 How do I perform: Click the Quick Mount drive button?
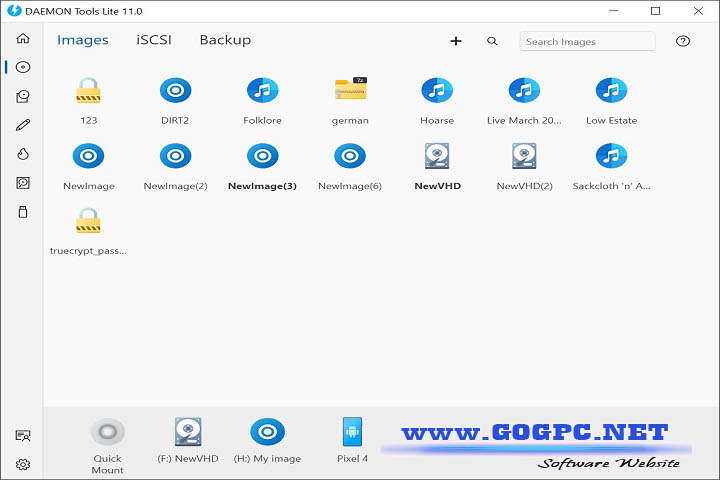click(107, 446)
